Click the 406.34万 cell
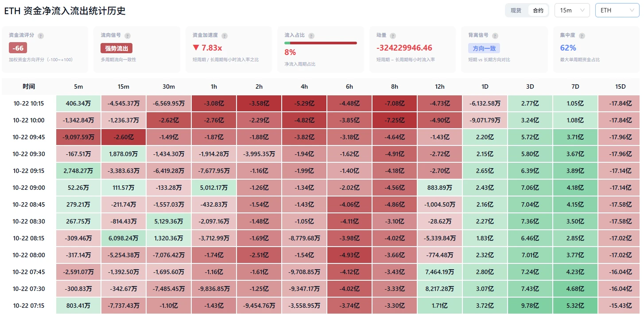 click(x=78, y=103)
